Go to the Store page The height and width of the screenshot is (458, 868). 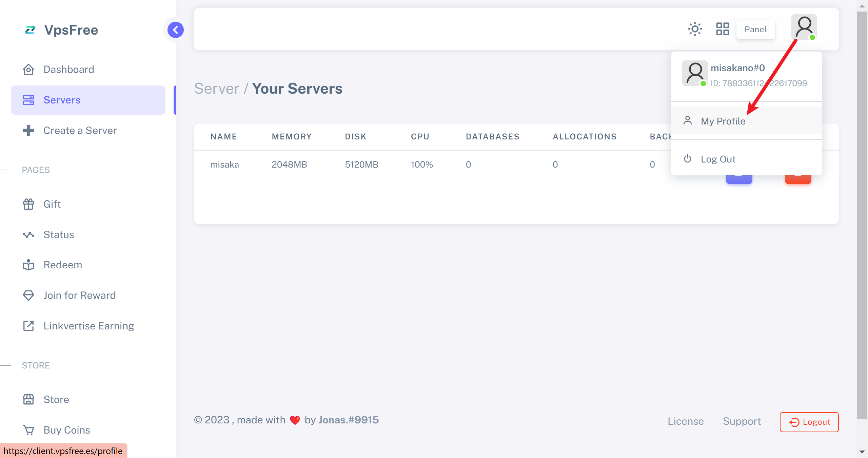point(56,400)
